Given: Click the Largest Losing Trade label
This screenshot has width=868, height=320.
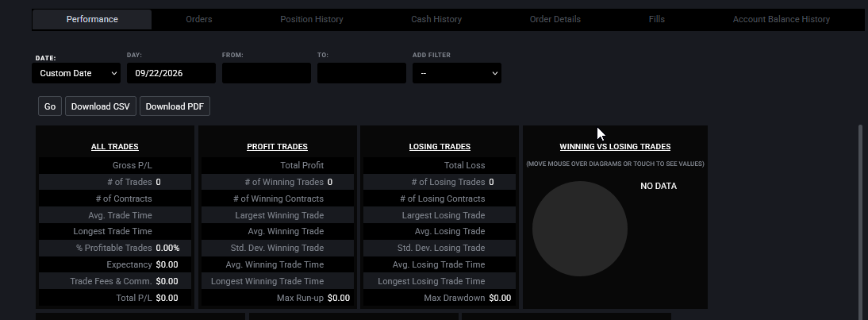Looking at the screenshot, I should (444, 215).
